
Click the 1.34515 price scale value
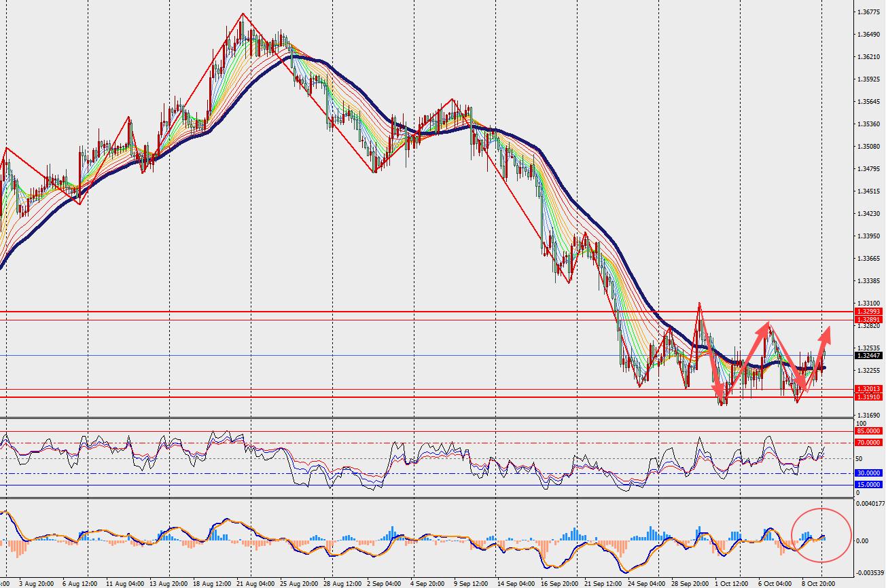coord(867,191)
